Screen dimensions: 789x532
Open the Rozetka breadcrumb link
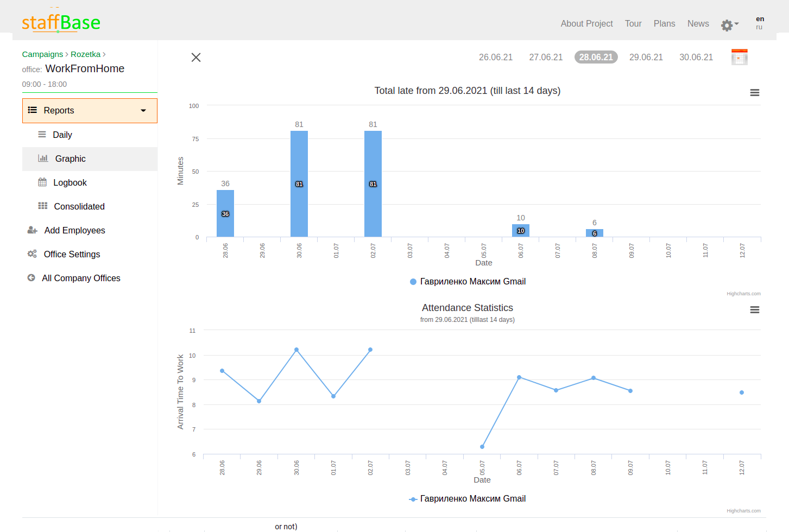(85, 54)
